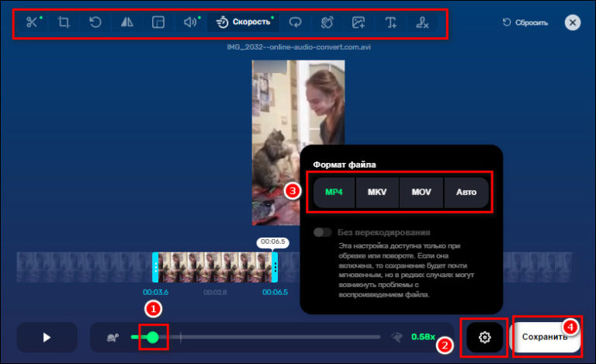Viewport: 596px width, 364px height.
Task: Open the stabilize video tool
Action: pyautogui.click(x=327, y=23)
